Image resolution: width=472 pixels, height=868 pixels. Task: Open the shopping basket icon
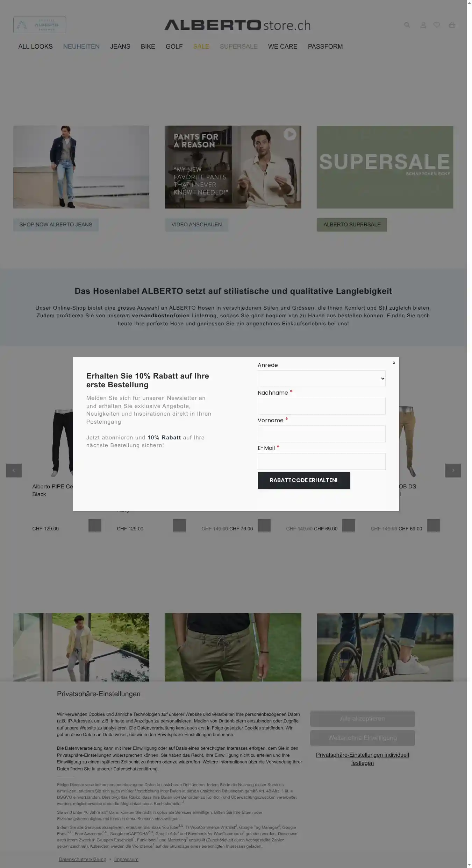(452, 25)
